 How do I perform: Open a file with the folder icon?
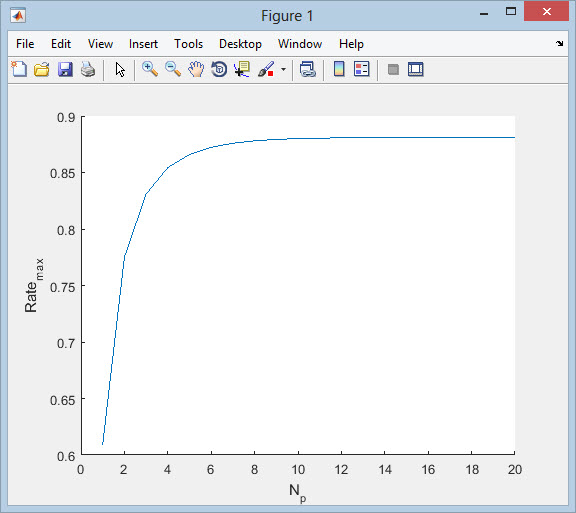coord(42,69)
